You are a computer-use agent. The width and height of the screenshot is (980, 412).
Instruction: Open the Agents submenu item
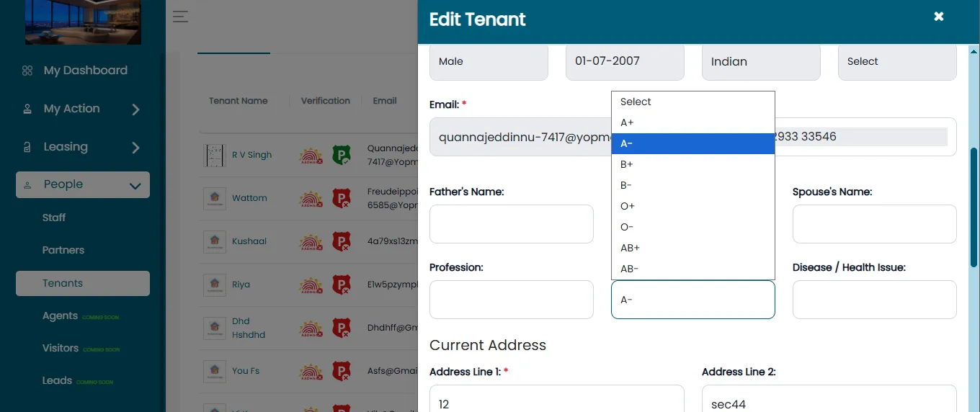[60, 315]
